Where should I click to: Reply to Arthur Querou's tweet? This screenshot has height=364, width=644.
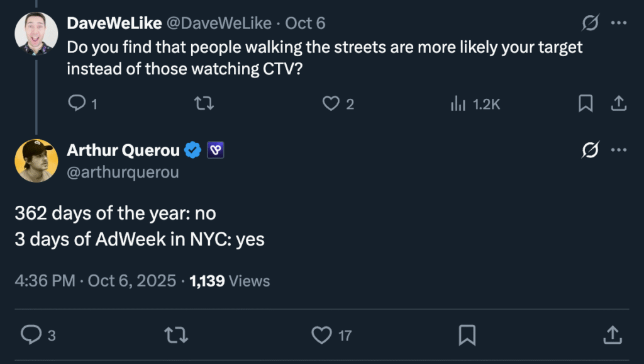31,335
